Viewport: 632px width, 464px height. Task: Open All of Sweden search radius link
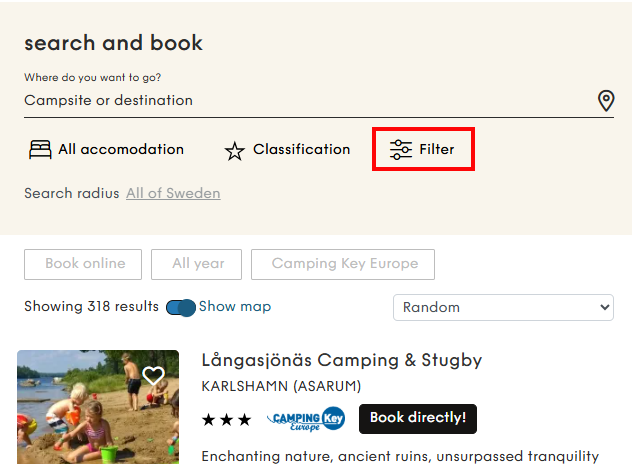(x=173, y=193)
